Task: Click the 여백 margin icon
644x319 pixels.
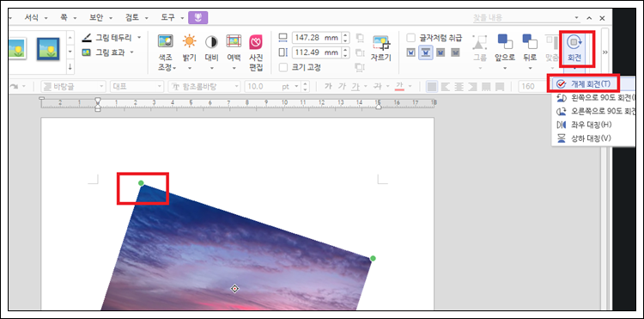Action: [x=234, y=41]
